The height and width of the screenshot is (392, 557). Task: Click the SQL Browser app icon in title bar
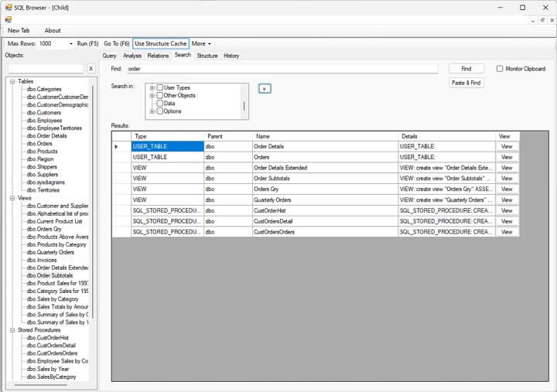pyautogui.click(x=9, y=8)
